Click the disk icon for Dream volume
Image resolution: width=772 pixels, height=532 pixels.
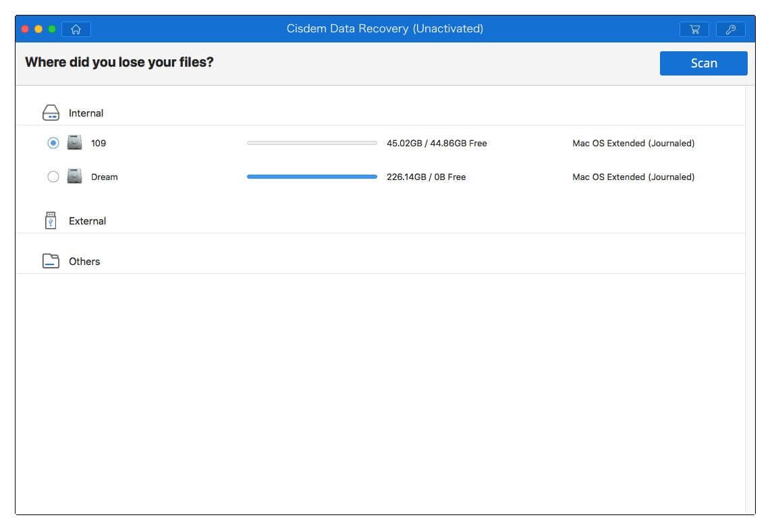tap(74, 176)
